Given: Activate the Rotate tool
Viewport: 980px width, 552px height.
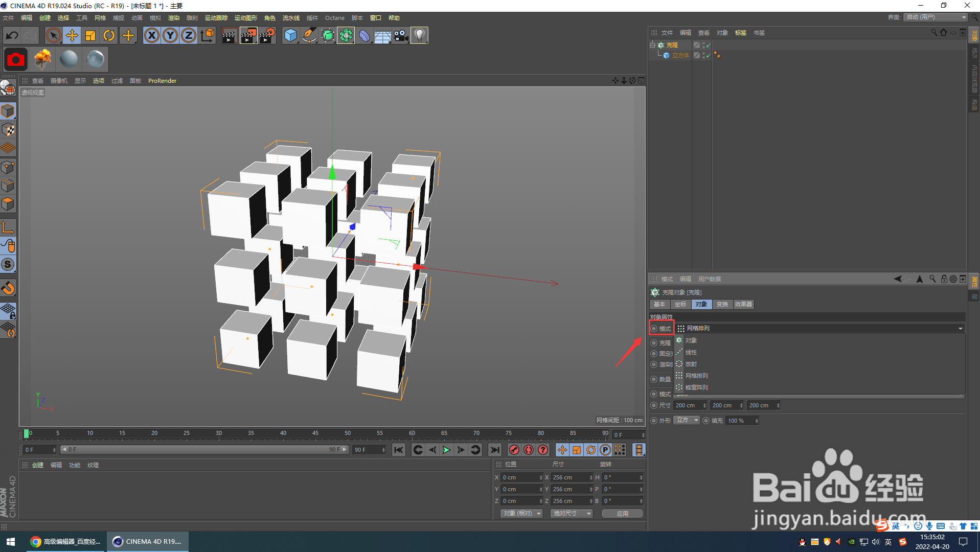Looking at the screenshot, I should tap(109, 35).
